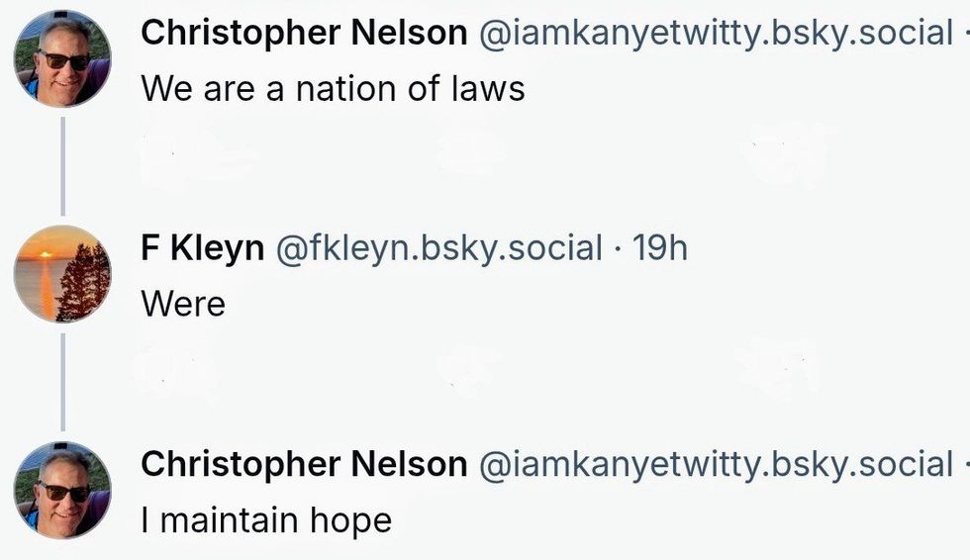This screenshot has height=560, width=970.
Task: Open @iamkanyetwitty.bsky.social handle on the first post
Action: tap(715, 33)
